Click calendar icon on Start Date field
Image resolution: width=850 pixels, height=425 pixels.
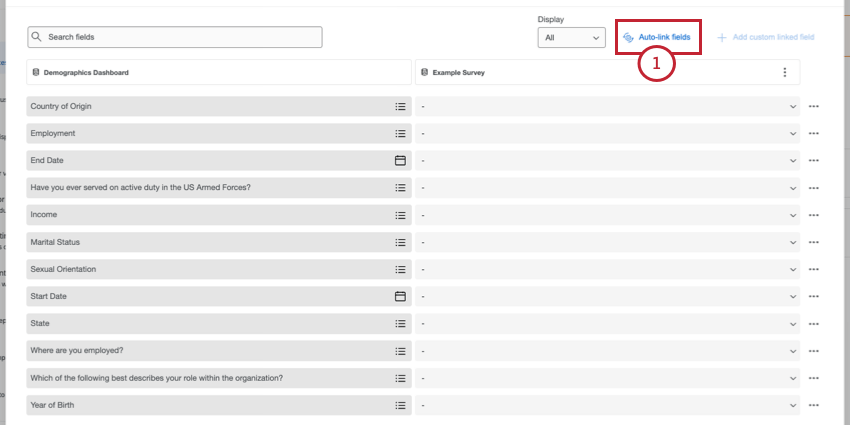(x=400, y=296)
